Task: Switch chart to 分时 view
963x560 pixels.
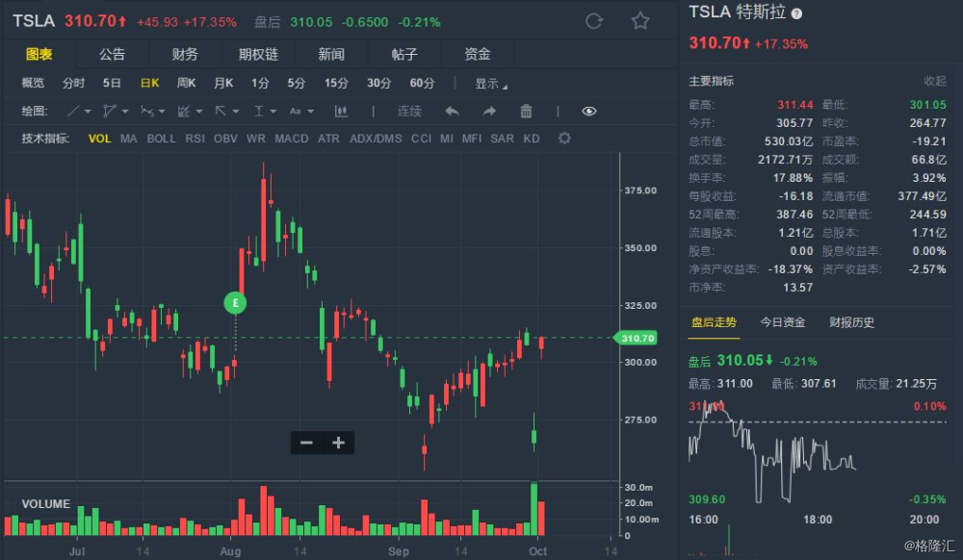Action: (x=73, y=84)
